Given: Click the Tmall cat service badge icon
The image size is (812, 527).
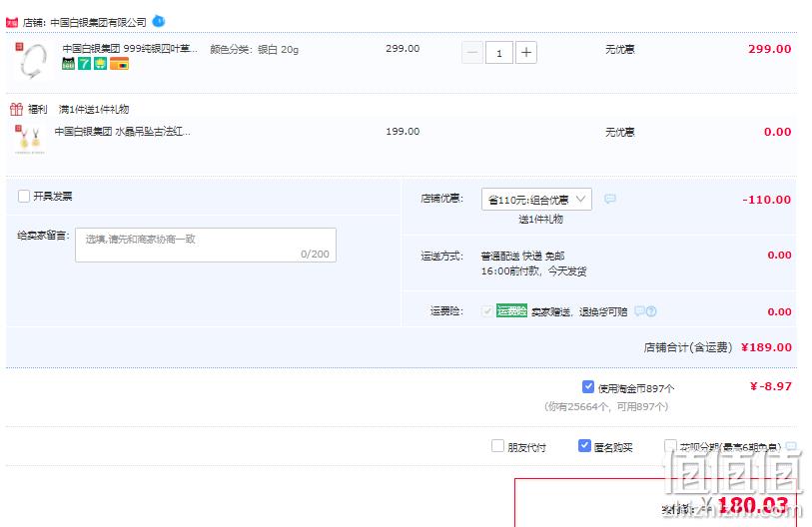Looking at the screenshot, I should tap(68, 64).
